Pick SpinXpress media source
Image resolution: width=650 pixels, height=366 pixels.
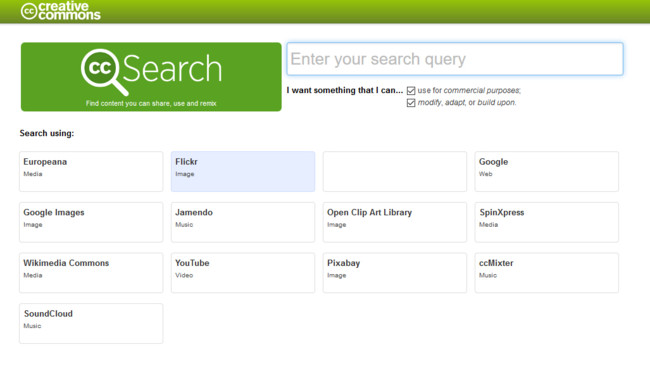(x=547, y=222)
